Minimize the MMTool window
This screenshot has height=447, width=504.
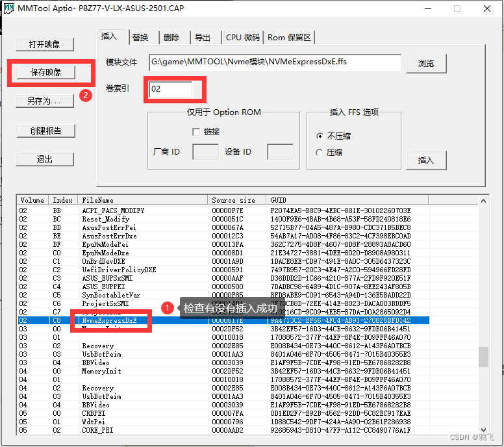(x=428, y=8)
